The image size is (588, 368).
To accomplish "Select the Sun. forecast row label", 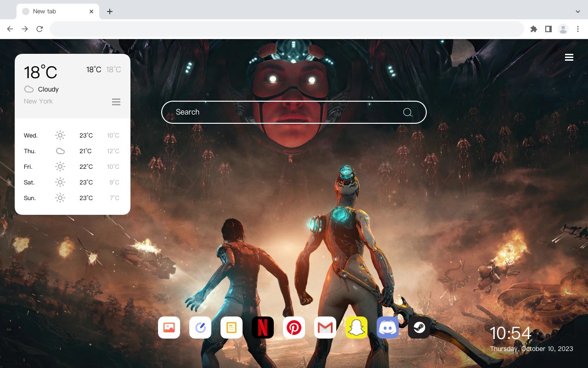I will 30,198.
